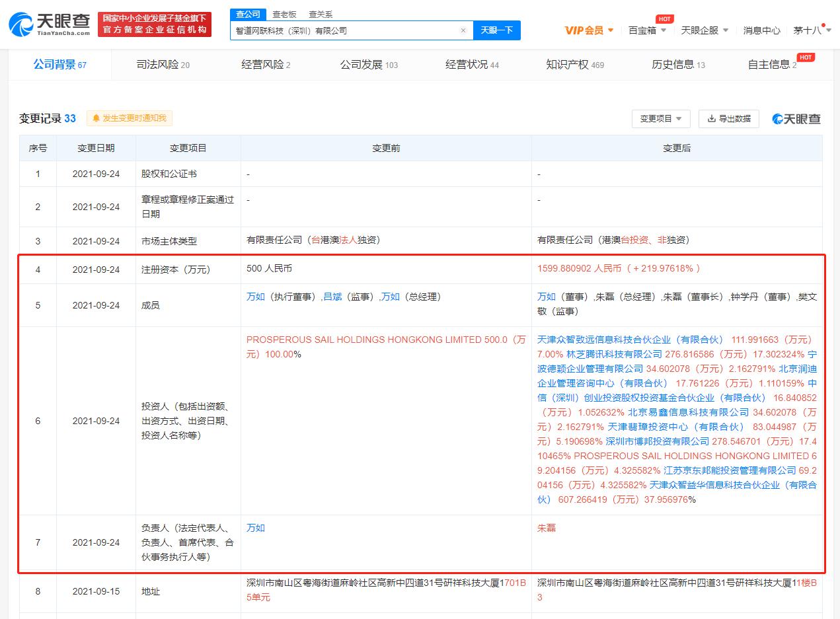Select the 公司背景 tab

click(60, 65)
